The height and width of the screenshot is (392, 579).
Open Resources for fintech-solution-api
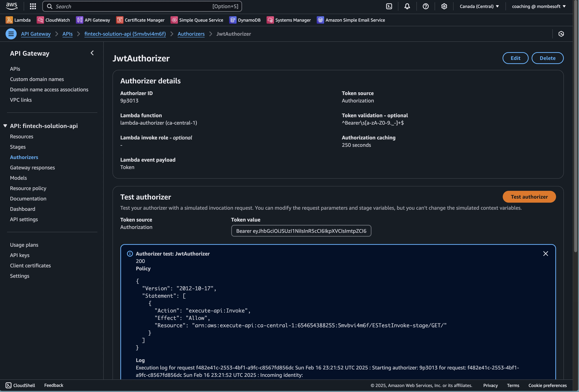[21, 136]
